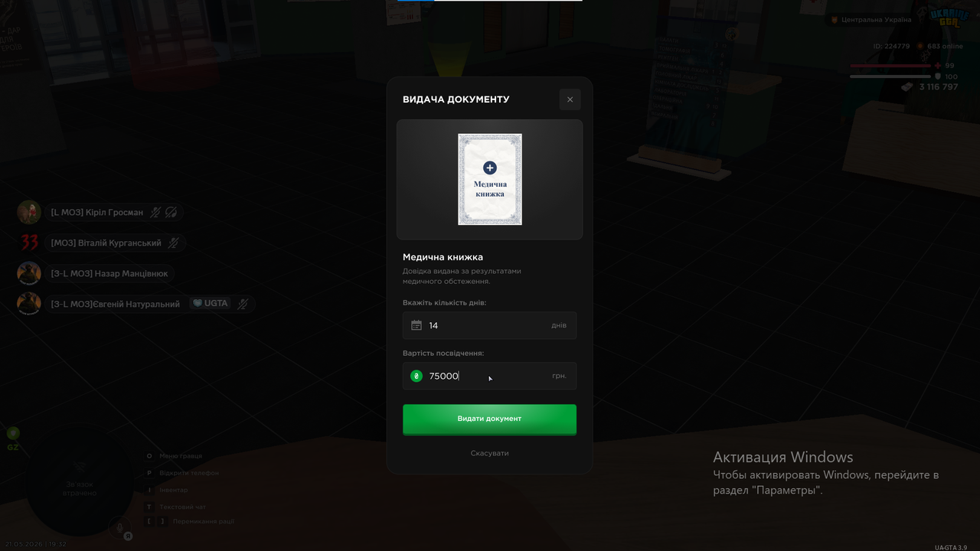Click the Ukraine GTA logo
Screen dimensions: 980x551
point(949,18)
